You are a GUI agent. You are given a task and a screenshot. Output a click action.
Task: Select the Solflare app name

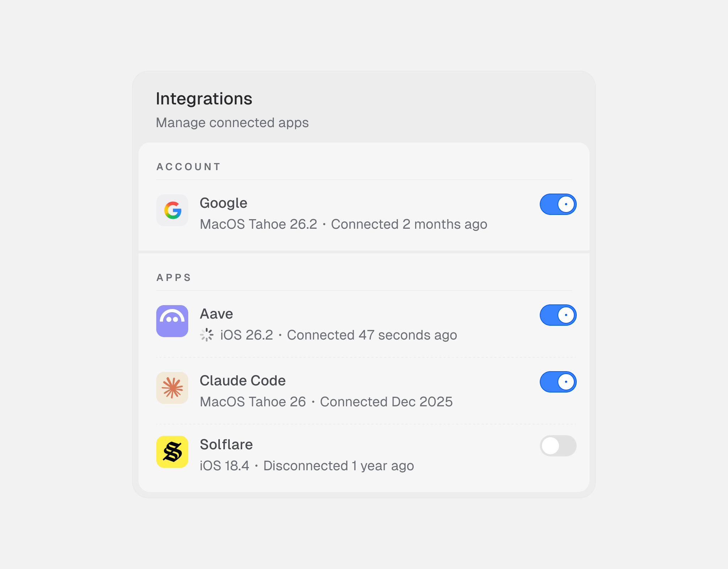(x=226, y=445)
